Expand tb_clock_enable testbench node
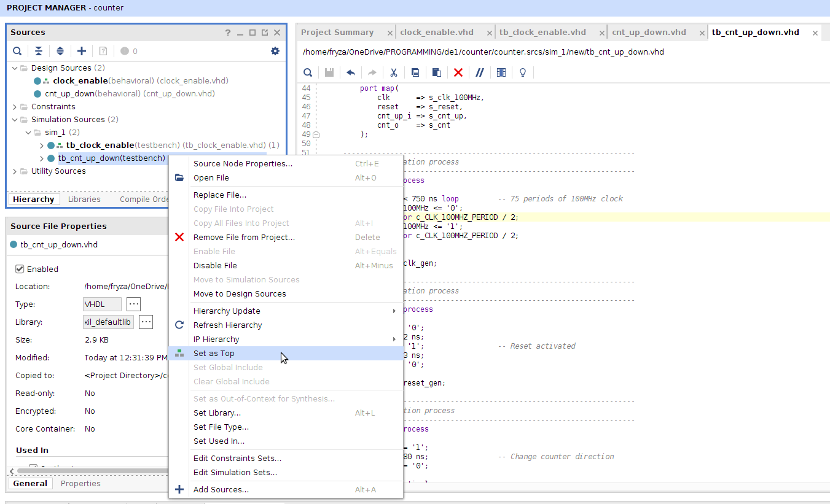 [x=42, y=145]
